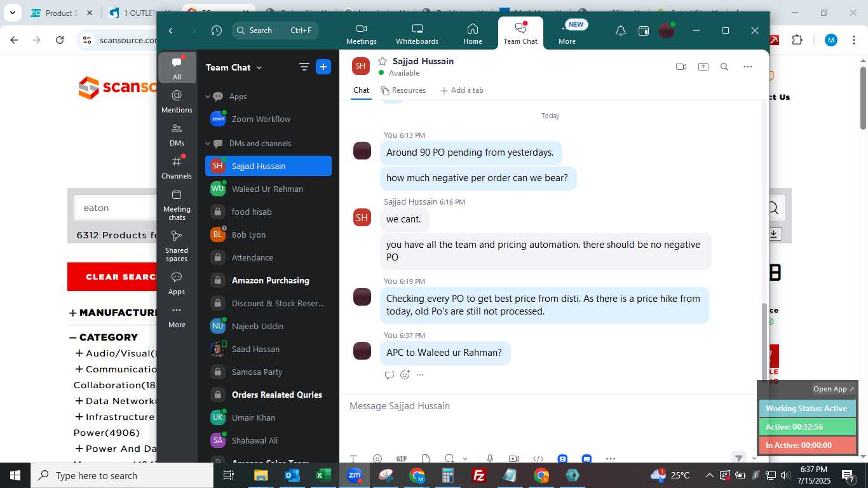Open chat with Shahawal Ali
The image size is (868, 488).
268,440
